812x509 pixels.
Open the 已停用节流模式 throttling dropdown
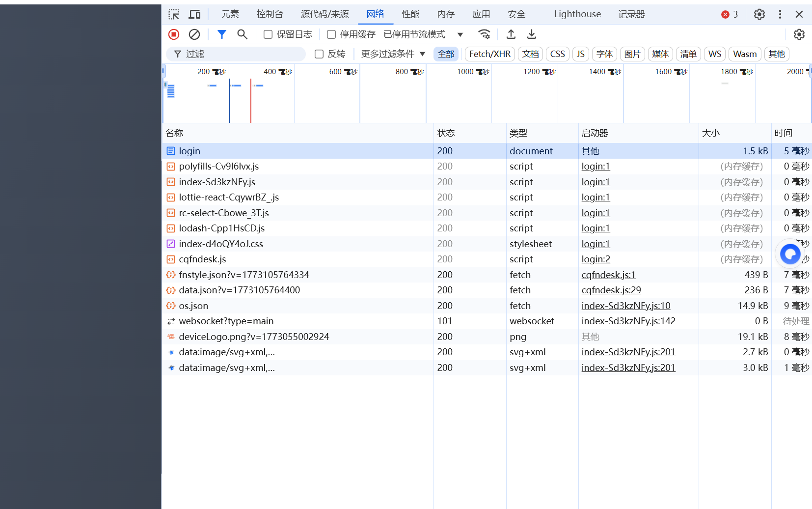coord(423,34)
